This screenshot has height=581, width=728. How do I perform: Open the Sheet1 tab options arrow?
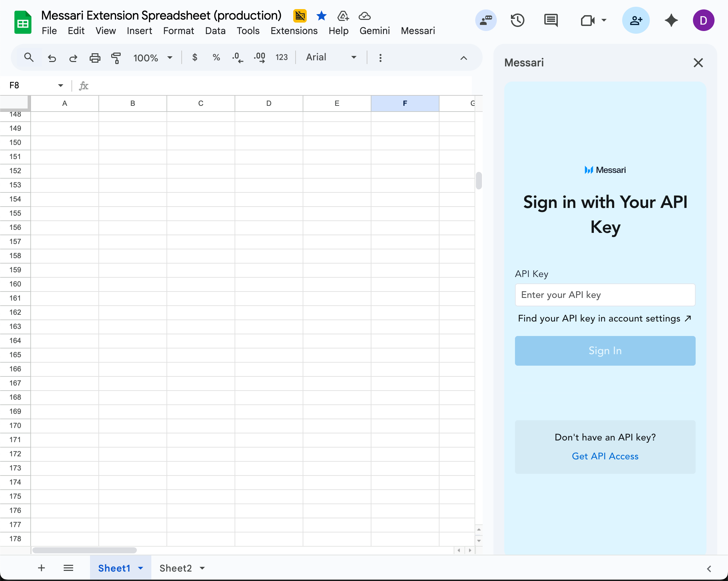(141, 568)
